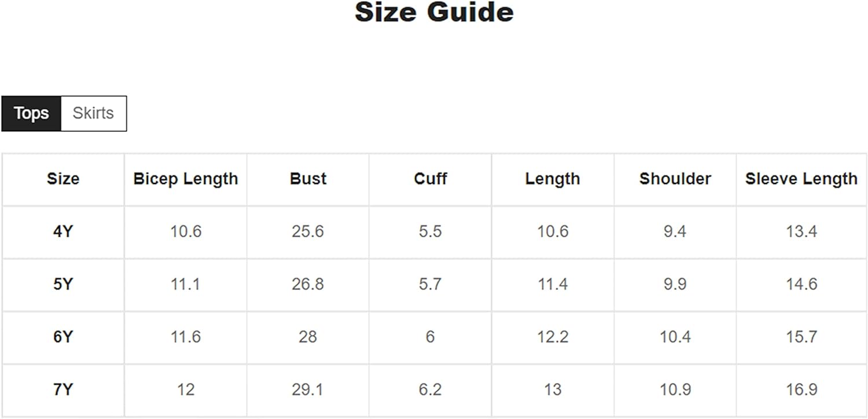Click the Bust column header
The height and width of the screenshot is (419, 868).
pyautogui.click(x=308, y=179)
